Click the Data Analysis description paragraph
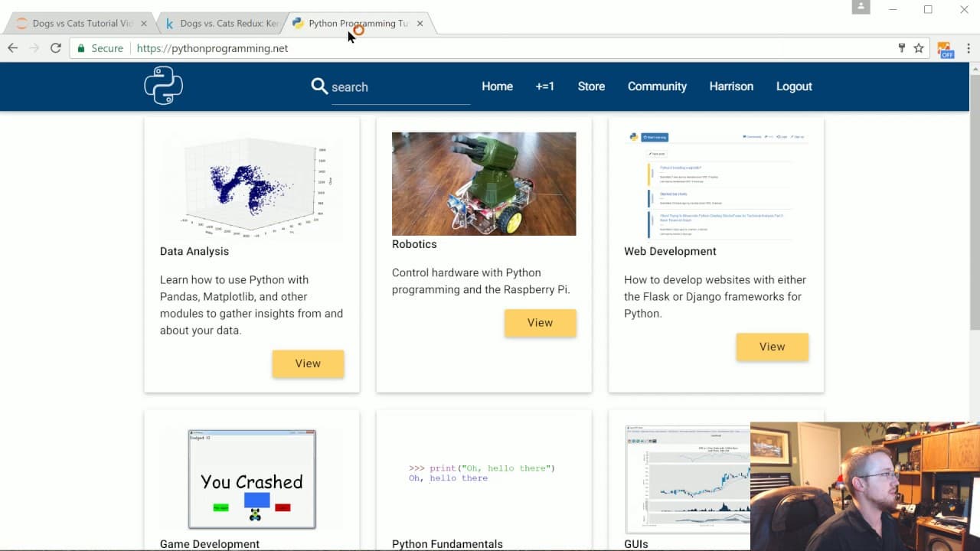Screen dimensions: 980x551 point(252,305)
